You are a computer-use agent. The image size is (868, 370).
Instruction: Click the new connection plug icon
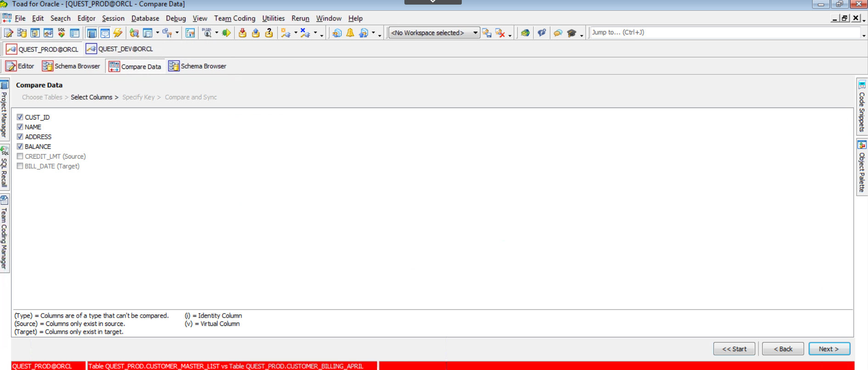tap(286, 33)
